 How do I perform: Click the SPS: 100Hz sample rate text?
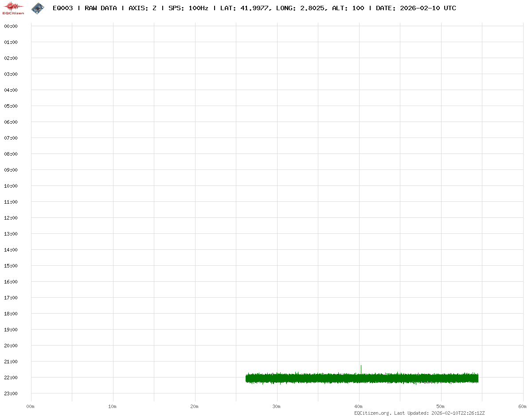188,8
